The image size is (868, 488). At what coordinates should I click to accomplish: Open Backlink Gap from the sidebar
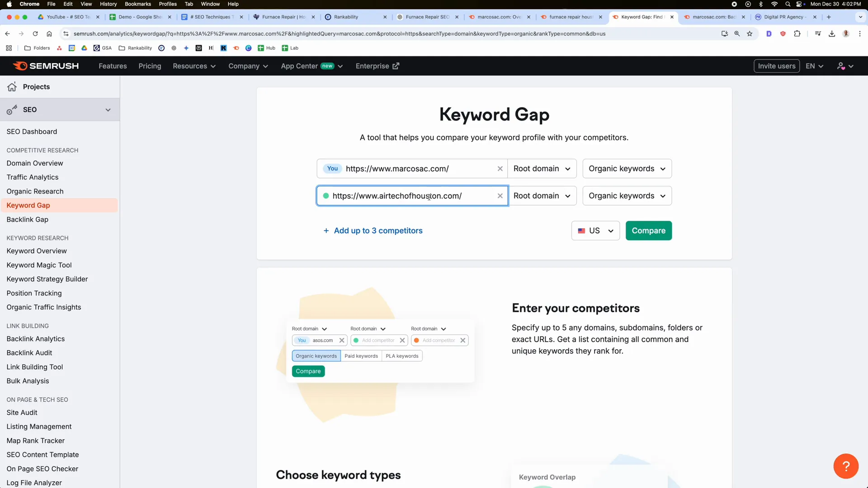pyautogui.click(x=27, y=220)
